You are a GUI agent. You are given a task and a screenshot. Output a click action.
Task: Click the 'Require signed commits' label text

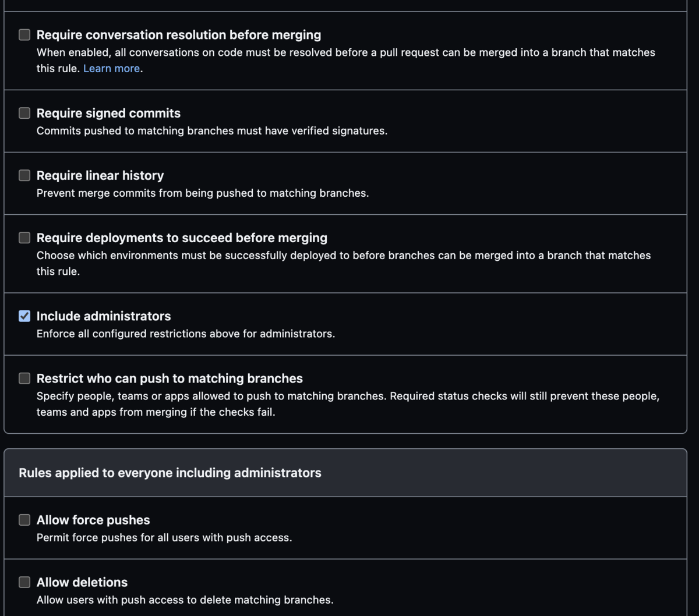click(108, 113)
